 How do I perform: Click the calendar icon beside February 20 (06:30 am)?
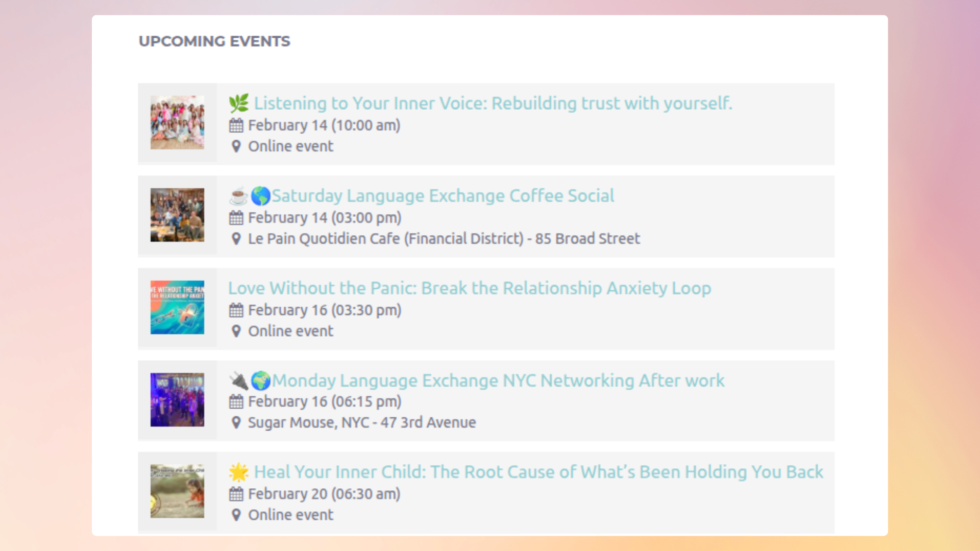pos(236,494)
